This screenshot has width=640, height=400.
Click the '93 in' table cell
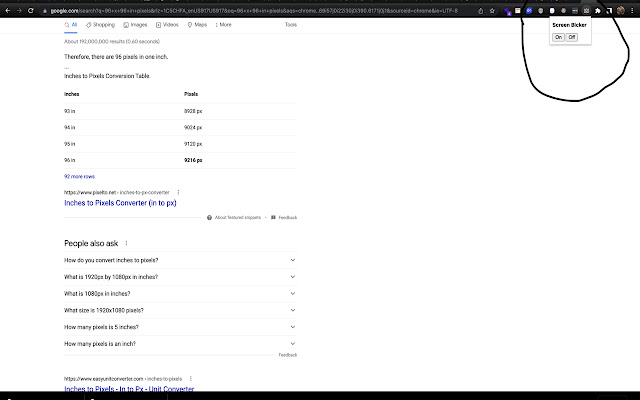(x=69, y=111)
